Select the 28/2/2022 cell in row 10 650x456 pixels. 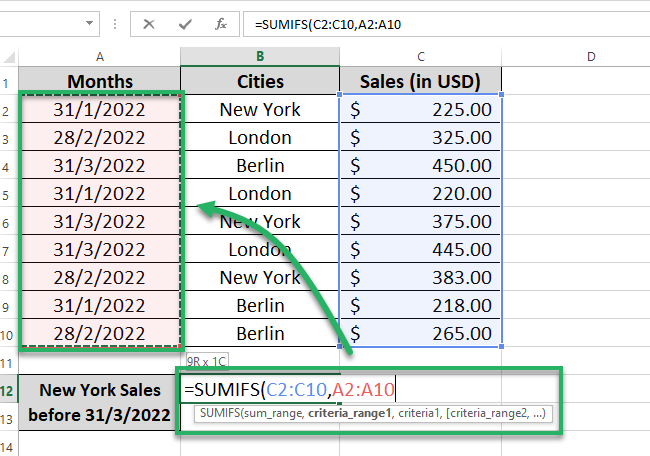click(x=99, y=333)
